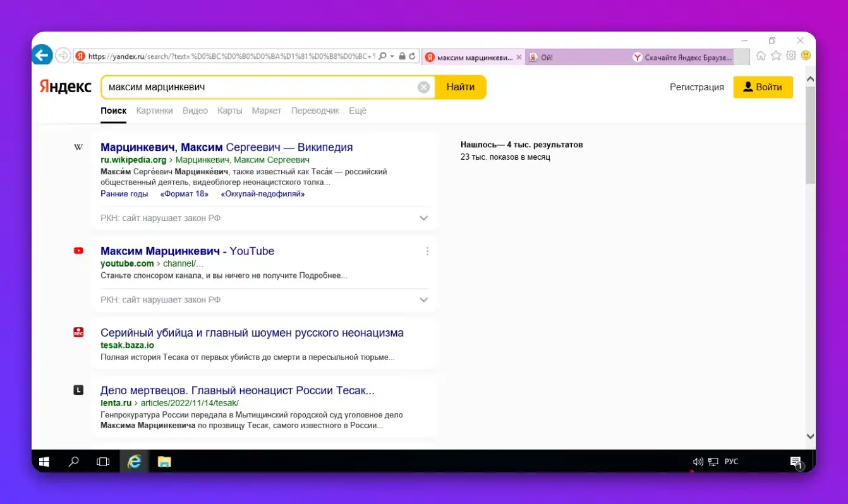
Task: Click the Lenta favicon beside fourth result
Action: (x=78, y=390)
